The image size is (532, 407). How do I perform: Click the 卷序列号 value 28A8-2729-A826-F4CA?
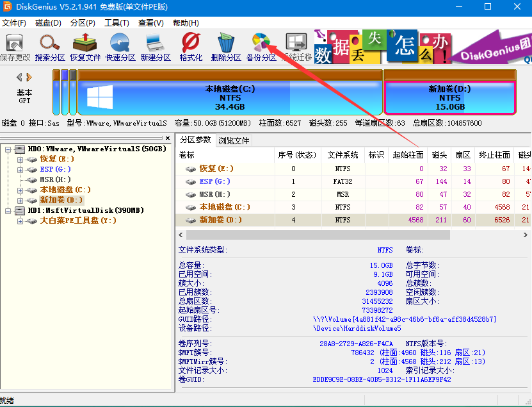[x=356, y=344]
